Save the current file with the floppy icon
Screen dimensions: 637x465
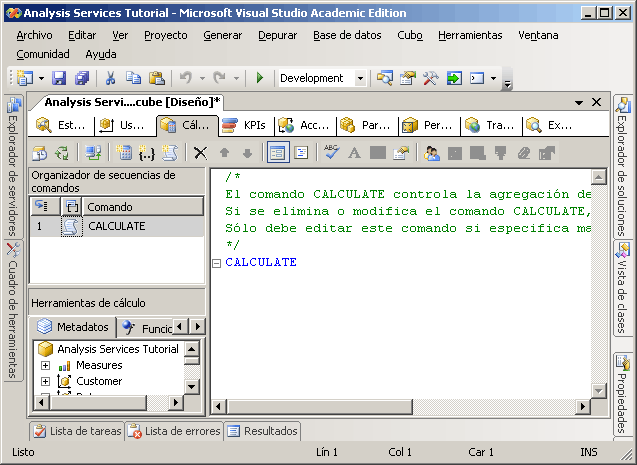coord(59,78)
